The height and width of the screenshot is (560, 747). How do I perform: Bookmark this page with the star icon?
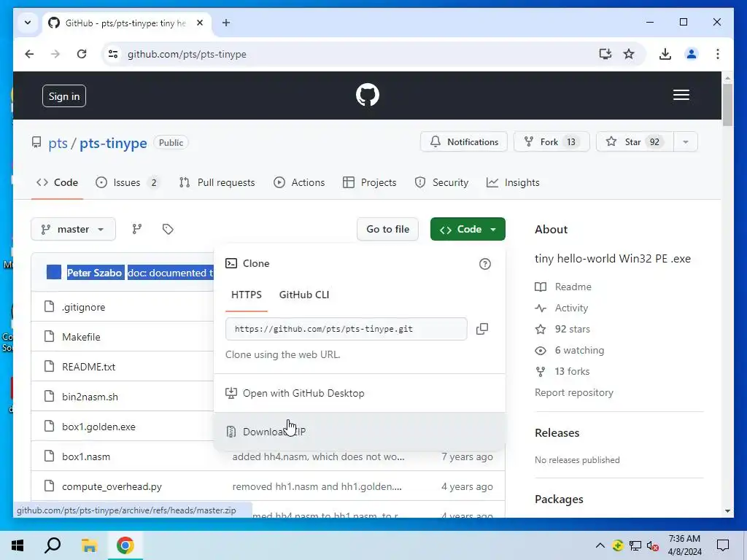pos(629,54)
